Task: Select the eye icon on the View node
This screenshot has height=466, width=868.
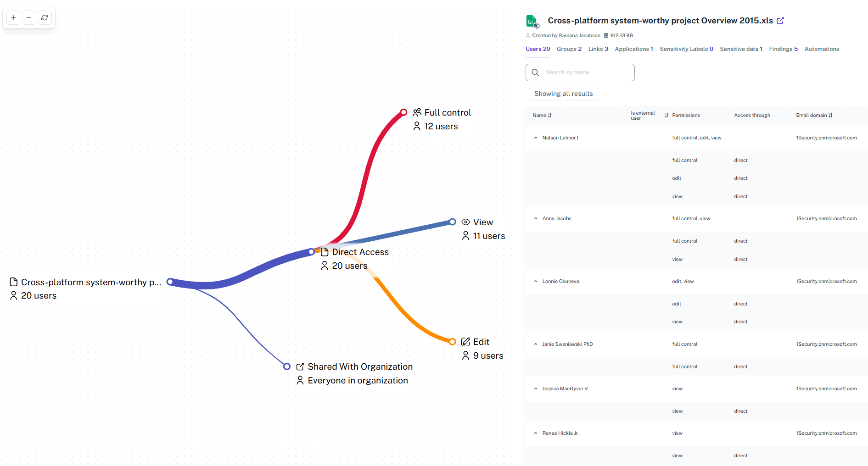Action: pos(466,222)
